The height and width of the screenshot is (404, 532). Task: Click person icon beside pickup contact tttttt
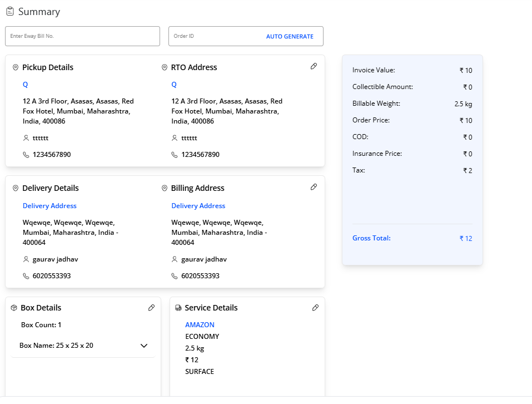click(26, 138)
